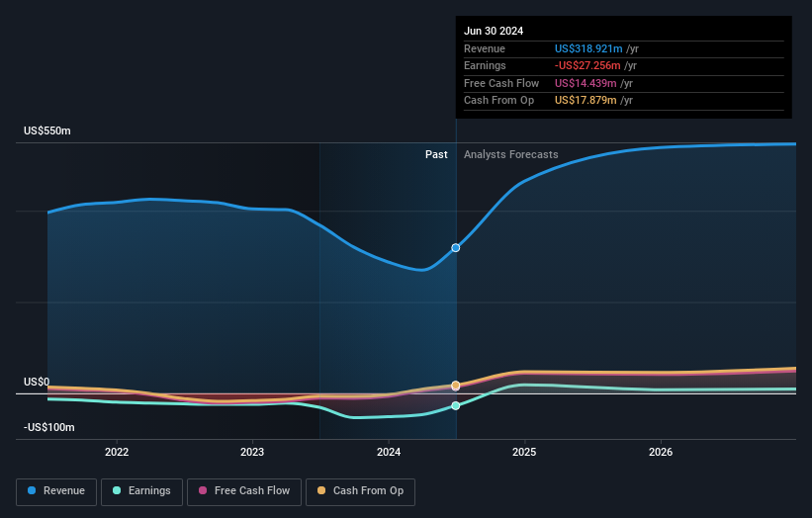Click the teal Earnings legend dot
This screenshot has width=812, height=518.
click(x=117, y=490)
